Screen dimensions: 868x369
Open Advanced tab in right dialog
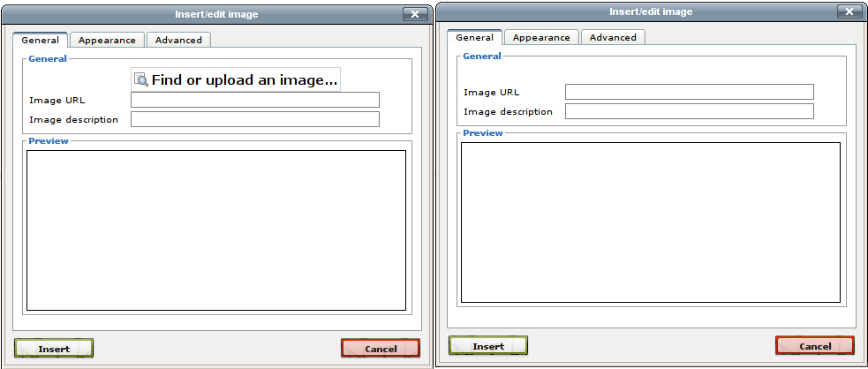pos(613,37)
